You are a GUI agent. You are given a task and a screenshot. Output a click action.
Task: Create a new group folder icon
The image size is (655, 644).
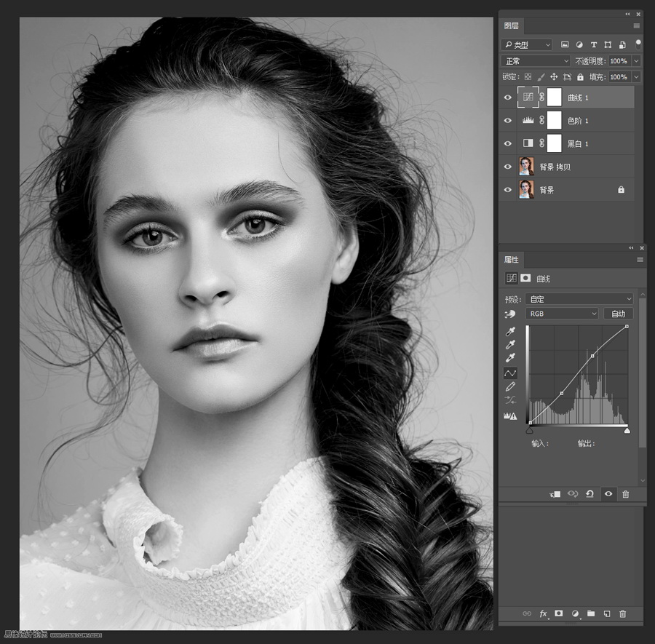coord(591,613)
